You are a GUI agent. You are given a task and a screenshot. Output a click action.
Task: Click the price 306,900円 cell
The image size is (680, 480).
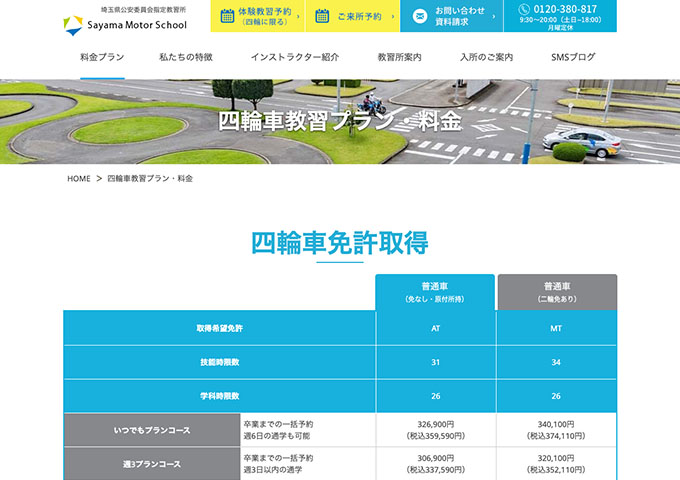point(436,464)
